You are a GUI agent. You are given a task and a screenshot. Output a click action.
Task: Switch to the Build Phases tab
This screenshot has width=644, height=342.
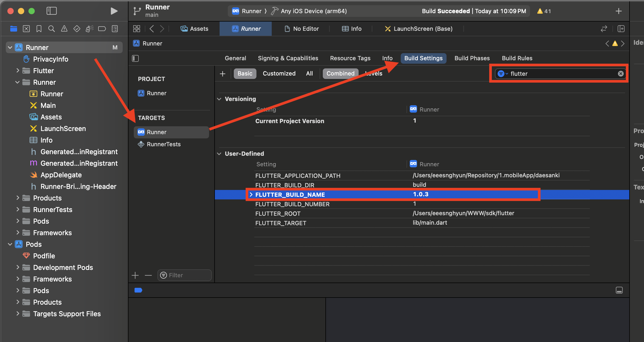click(x=472, y=58)
